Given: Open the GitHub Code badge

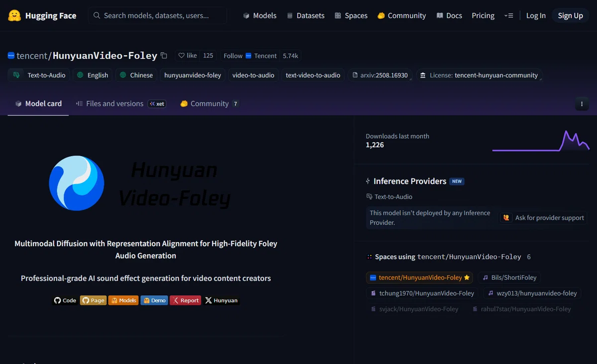Looking at the screenshot, I should click(x=65, y=300).
